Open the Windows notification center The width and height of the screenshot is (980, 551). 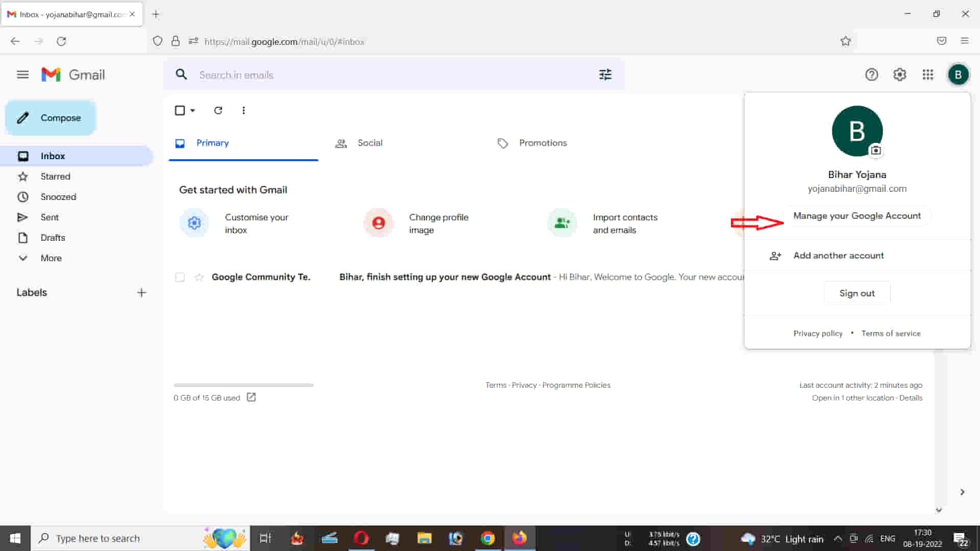click(x=961, y=539)
